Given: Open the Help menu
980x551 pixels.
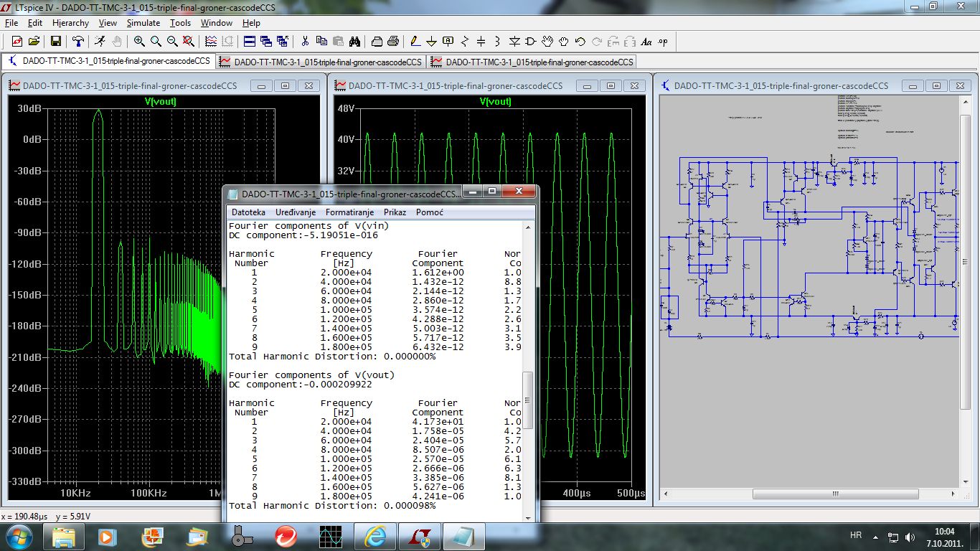Looking at the screenshot, I should (x=251, y=23).
